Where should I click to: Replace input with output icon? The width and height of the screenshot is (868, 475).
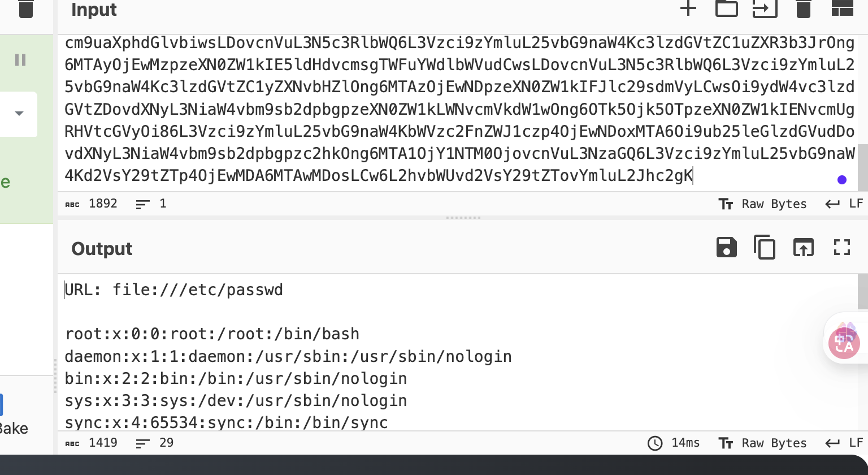point(803,248)
